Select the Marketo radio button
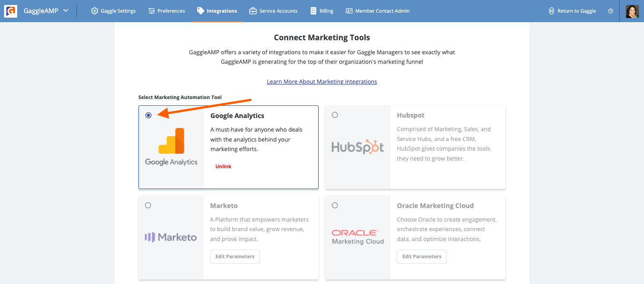 pos(148,205)
